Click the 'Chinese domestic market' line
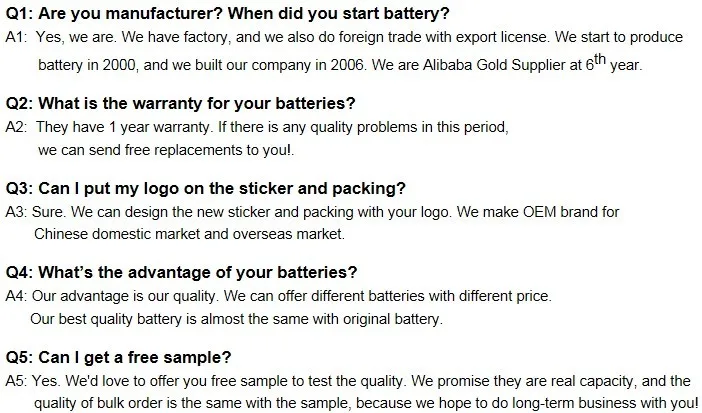This screenshot has width=702, height=413. (189, 234)
